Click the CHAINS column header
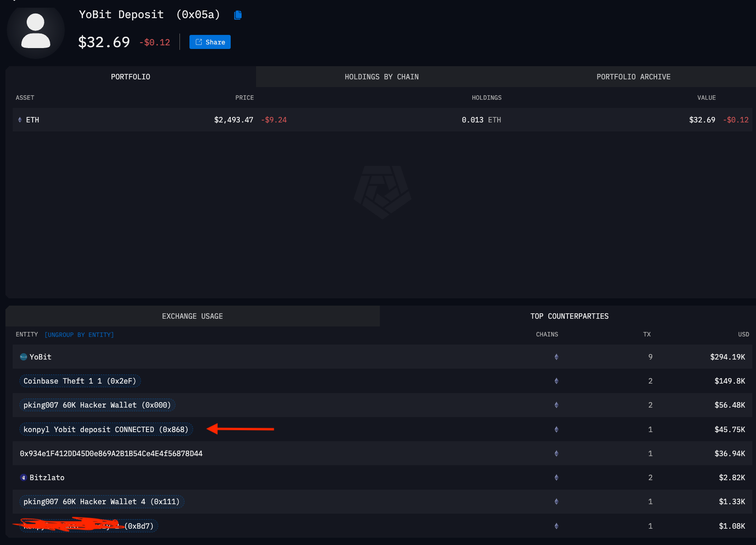 click(547, 334)
